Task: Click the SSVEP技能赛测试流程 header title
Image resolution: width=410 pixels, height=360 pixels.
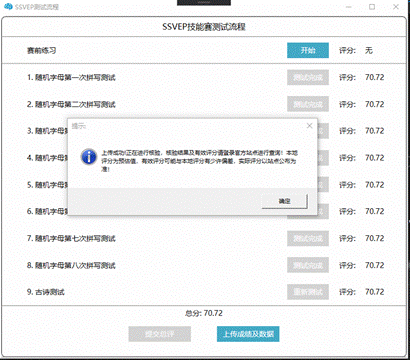Action: [204, 27]
